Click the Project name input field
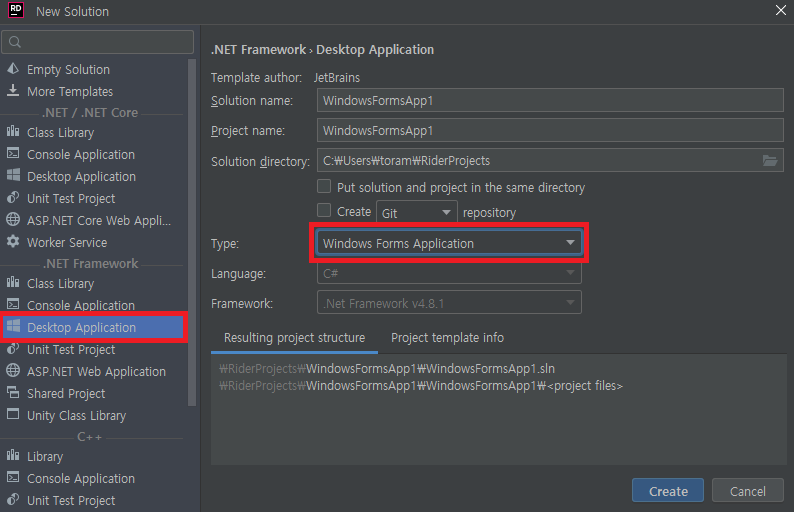The width and height of the screenshot is (794, 512). coord(550,130)
